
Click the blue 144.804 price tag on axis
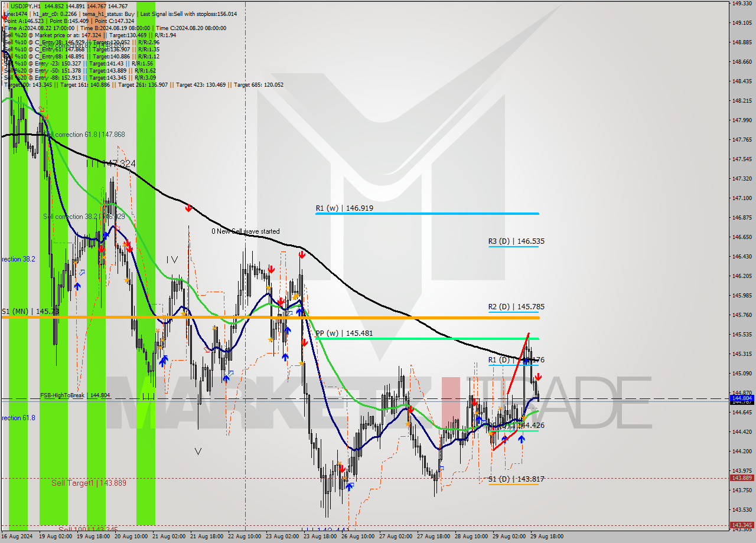coord(742,398)
